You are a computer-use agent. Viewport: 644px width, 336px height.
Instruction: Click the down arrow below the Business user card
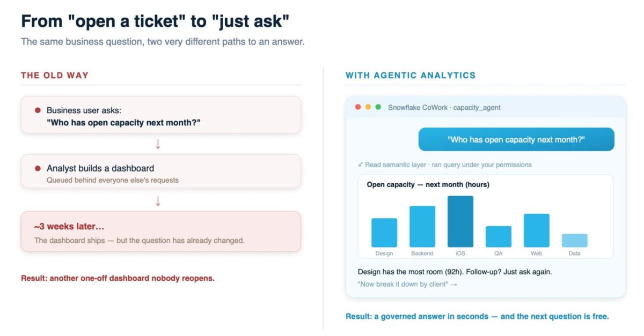(158, 144)
